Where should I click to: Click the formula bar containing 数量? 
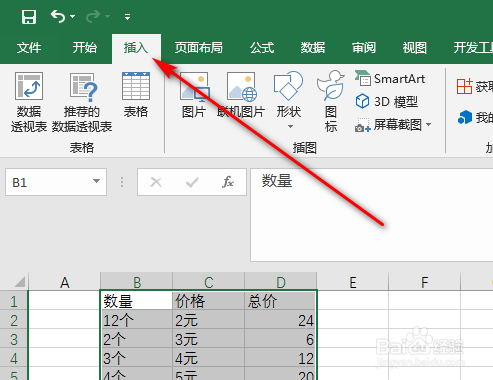(x=371, y=215)
